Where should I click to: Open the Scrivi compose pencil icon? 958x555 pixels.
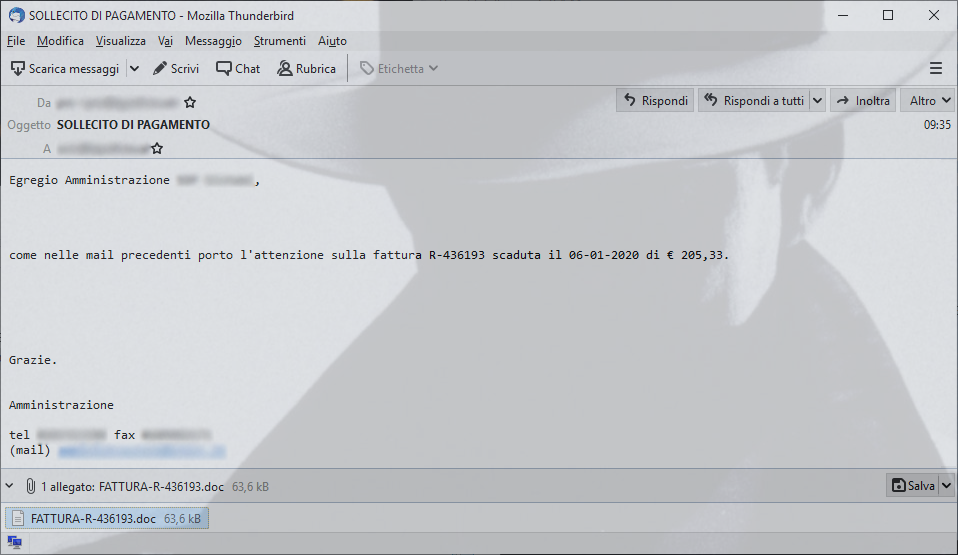160,68
